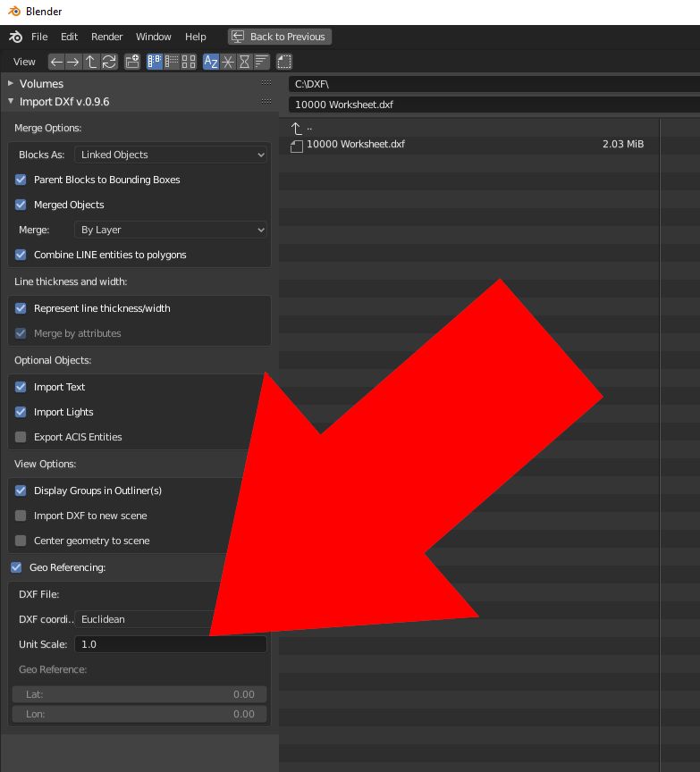Disable Geo Referencing checkbox

pos(16,567)
